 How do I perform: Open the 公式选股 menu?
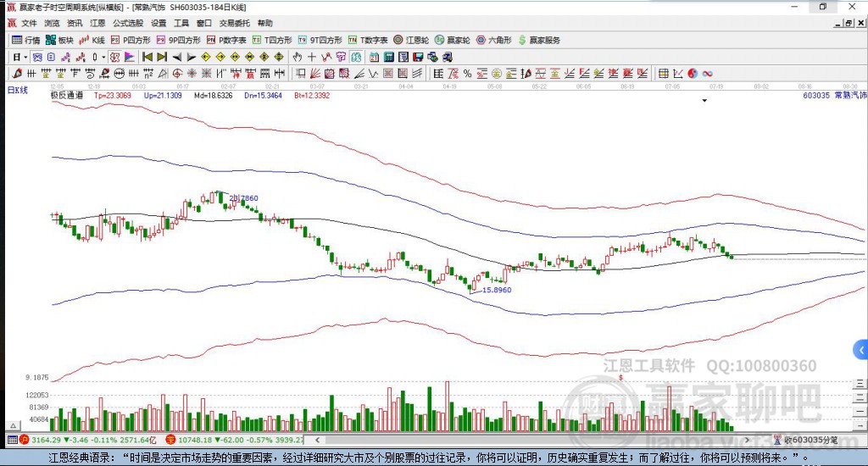pos(128,23)
